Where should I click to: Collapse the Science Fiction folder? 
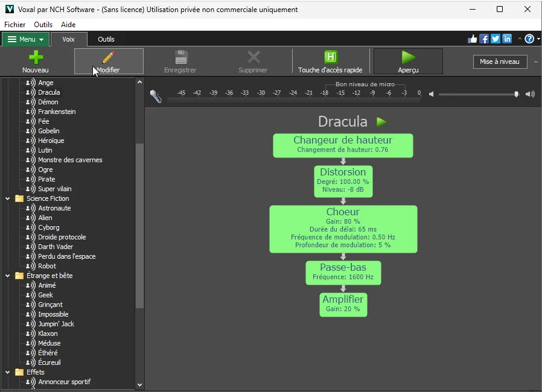click(x=8, y=198)
